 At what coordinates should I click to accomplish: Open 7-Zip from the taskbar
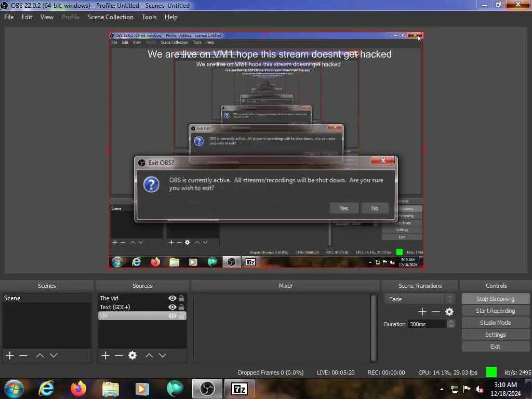tap(239, 389)
